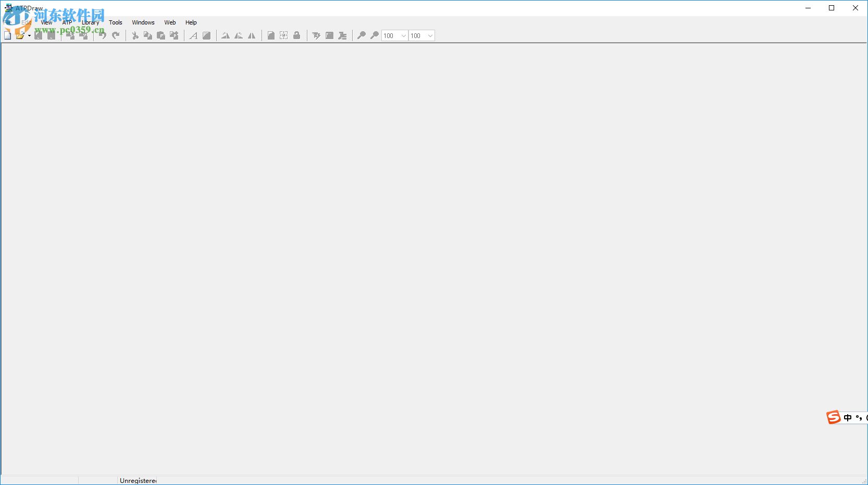Click the Undo arrow icon
The height and width of the screenshot is (485, 868).
click(x=103, y=35)
